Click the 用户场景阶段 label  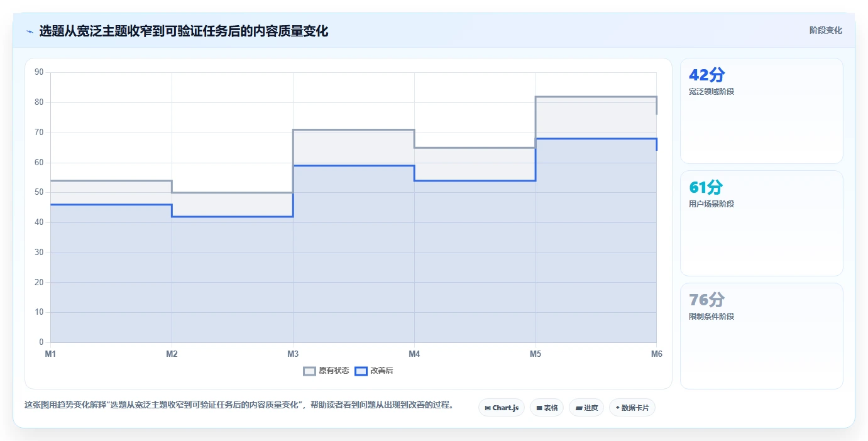(x=711, y=204)
